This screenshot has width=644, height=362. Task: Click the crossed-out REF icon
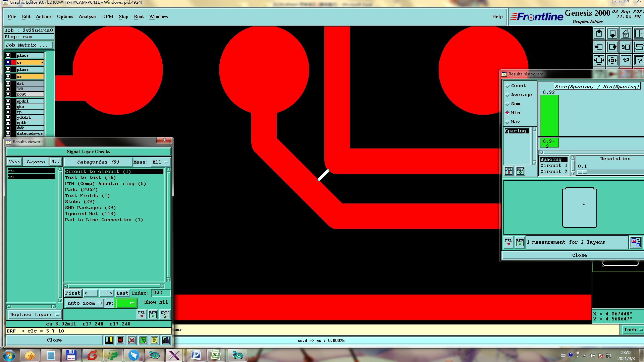(x=131, y=340)
